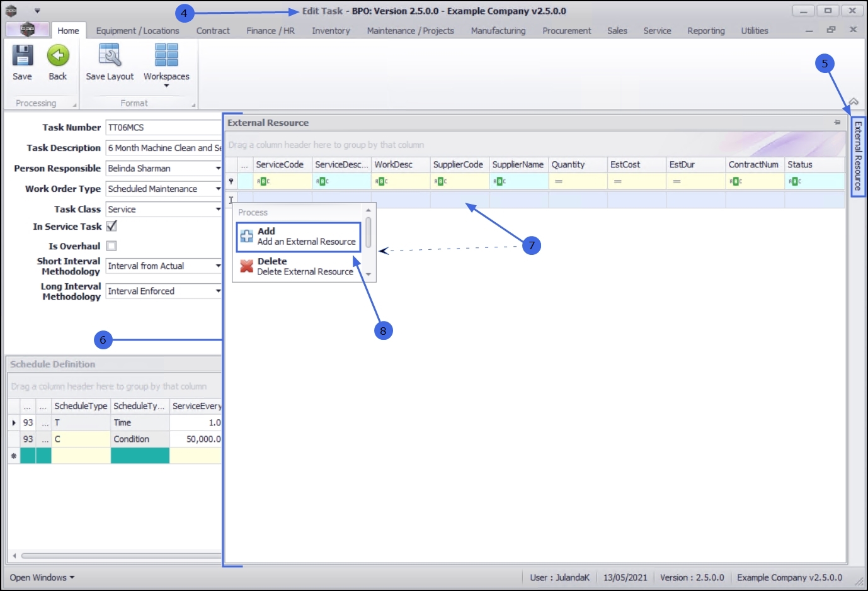Open the Procurement ribbon tab
The width and height of the screenshot is (868, 591).
tap(567, 30)
